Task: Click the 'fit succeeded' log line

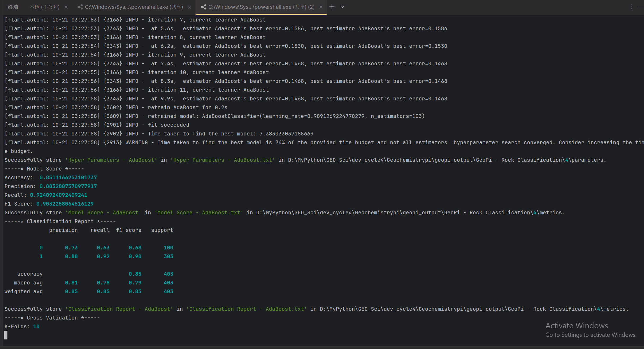Action: click(x=97, y=125)
